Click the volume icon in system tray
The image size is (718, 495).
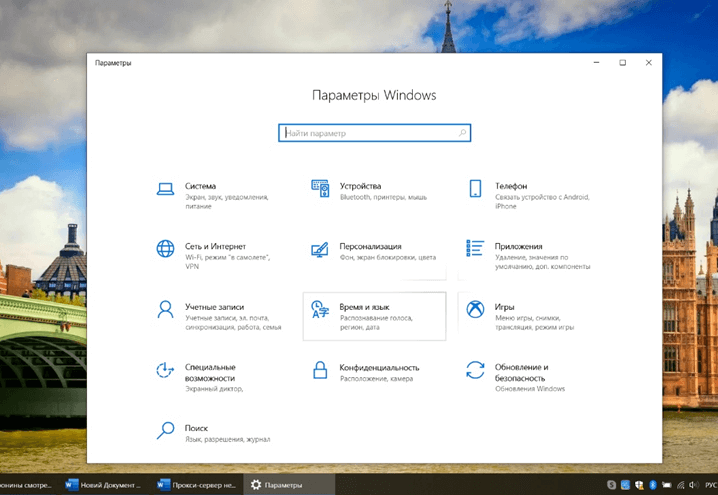[x=694, y=484]
